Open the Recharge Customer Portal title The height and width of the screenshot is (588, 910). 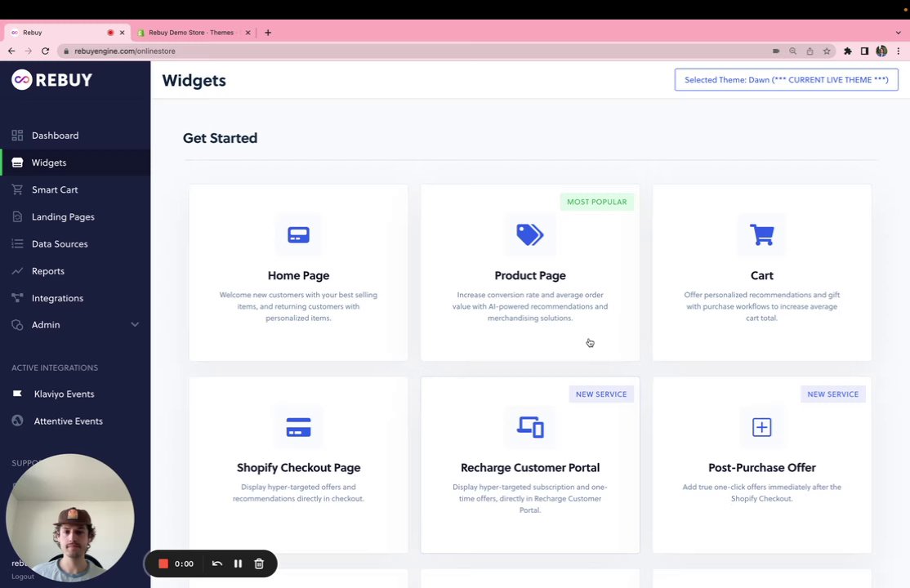pyautogui.click(x=530, y=467)
